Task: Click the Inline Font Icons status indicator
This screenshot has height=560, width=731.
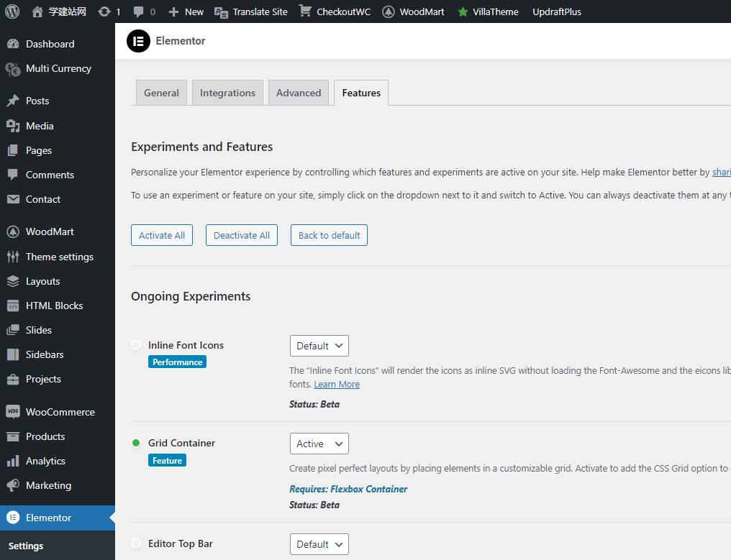Action: pos(136,345)
